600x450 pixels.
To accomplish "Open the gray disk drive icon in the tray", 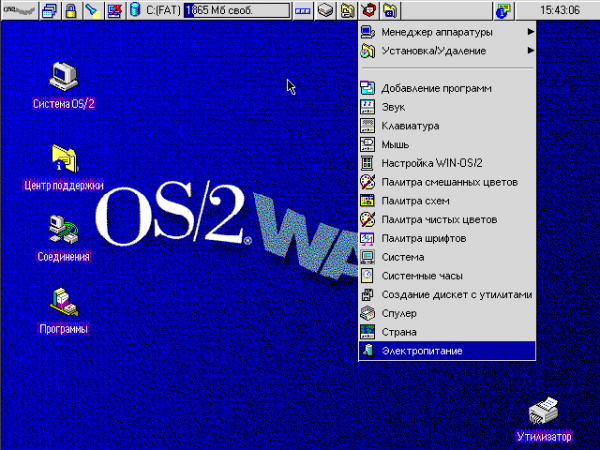I will coord(325,10).
